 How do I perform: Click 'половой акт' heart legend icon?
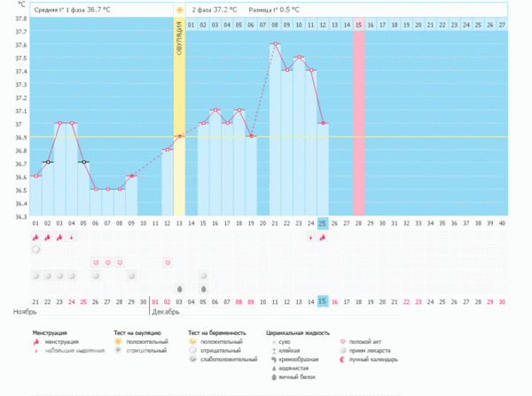point(345,341)
